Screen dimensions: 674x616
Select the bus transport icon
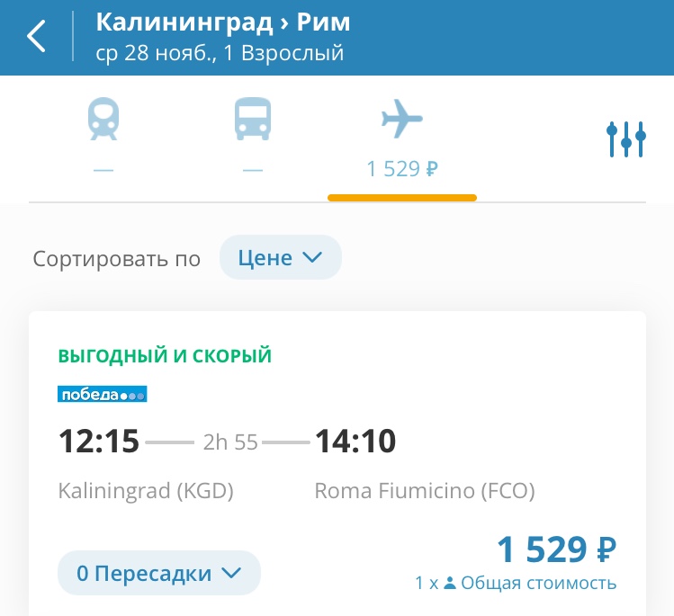point(253,119)
